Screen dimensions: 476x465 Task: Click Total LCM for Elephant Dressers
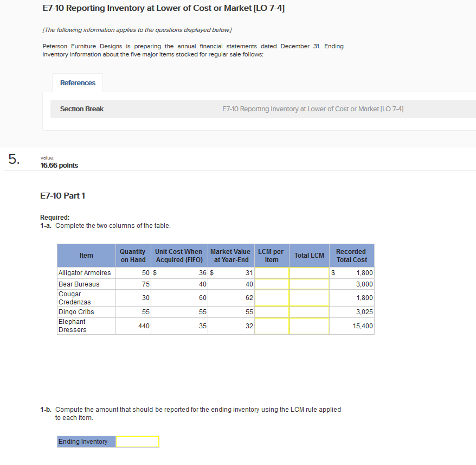(x=309, y=326)
